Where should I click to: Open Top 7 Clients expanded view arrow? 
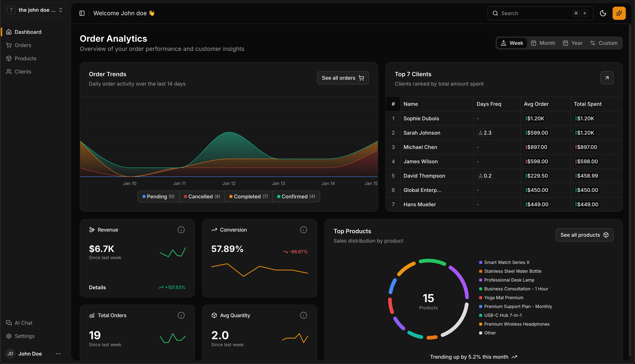[607, 78]
